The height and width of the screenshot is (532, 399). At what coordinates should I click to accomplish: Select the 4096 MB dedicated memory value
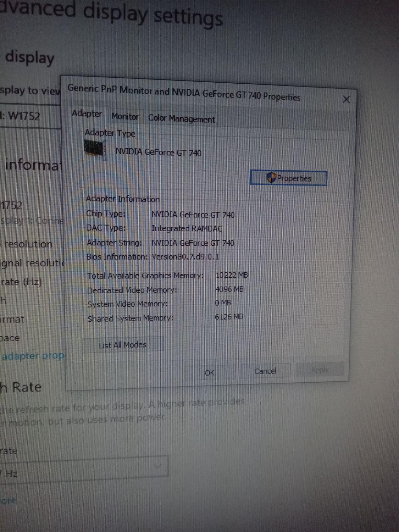(x=229, y=289)
